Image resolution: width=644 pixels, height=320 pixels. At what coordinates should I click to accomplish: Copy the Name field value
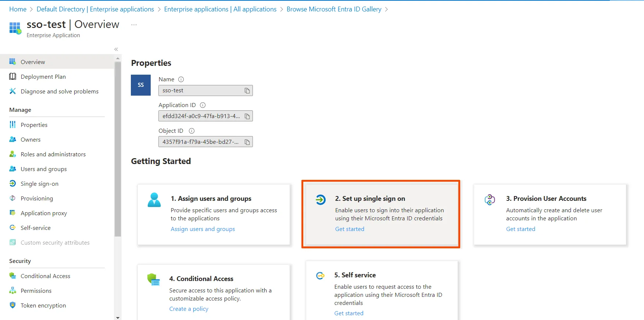(247, 90)
